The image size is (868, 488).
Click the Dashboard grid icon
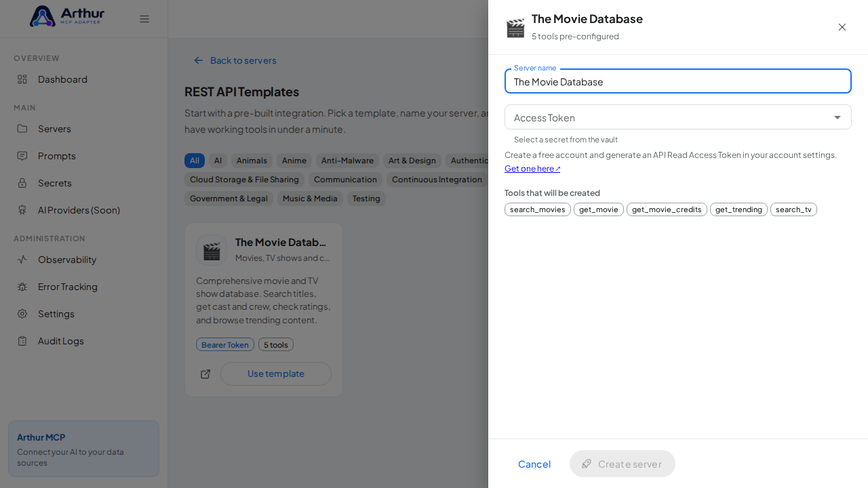pos(22,79)
